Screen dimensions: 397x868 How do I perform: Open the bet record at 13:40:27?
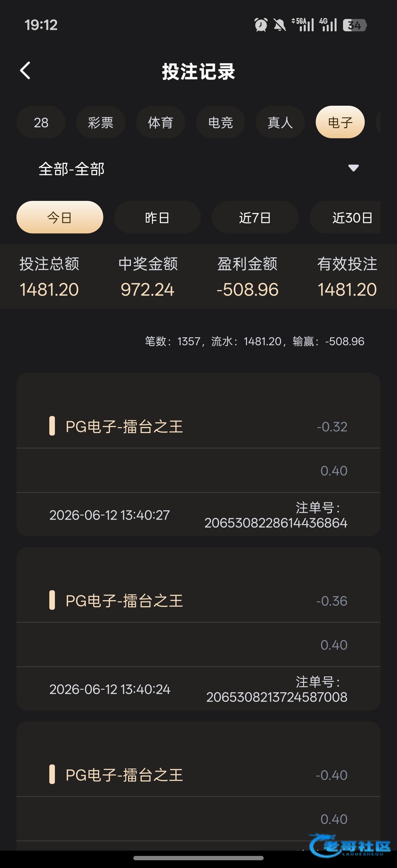click(198, 454)
